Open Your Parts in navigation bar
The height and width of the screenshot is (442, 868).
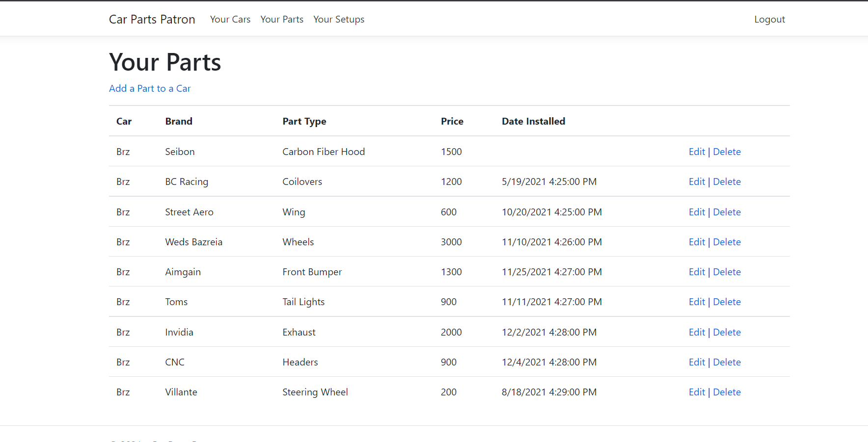point(282,19)
